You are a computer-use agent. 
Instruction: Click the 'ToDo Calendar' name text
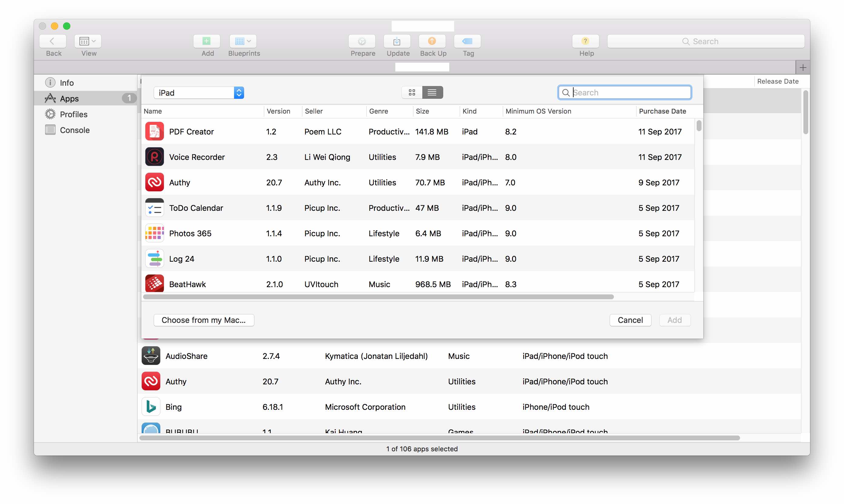click(196, 208)
